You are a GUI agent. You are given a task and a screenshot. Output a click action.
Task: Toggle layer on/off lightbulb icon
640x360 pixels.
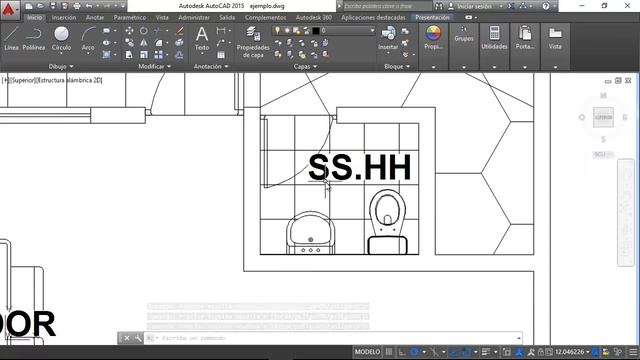278,31
